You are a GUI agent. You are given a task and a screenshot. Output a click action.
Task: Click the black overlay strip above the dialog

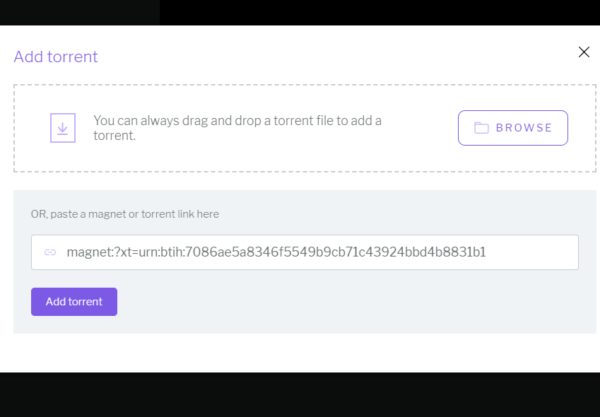tap(379, 12)
